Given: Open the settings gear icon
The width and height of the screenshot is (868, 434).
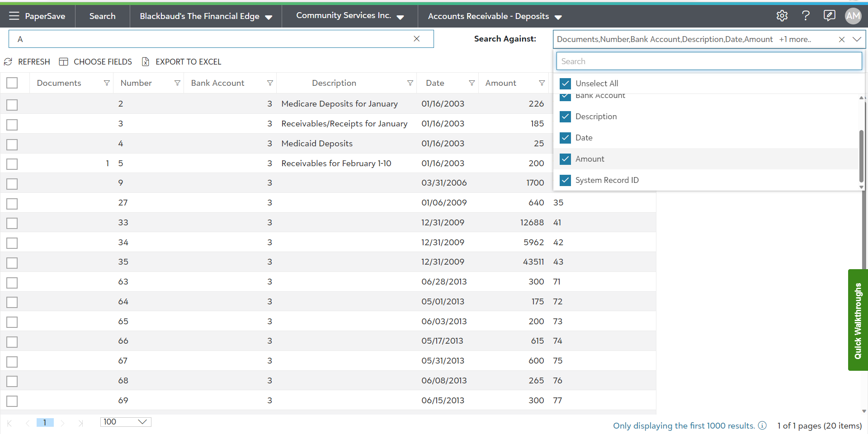Looking at the screenshot, I should (782, 16).
